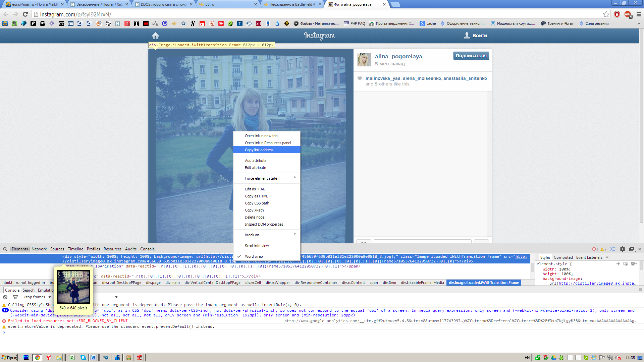
Task: Show the red error count indicator
Action: pyautogui.click(x=595, y=249)
